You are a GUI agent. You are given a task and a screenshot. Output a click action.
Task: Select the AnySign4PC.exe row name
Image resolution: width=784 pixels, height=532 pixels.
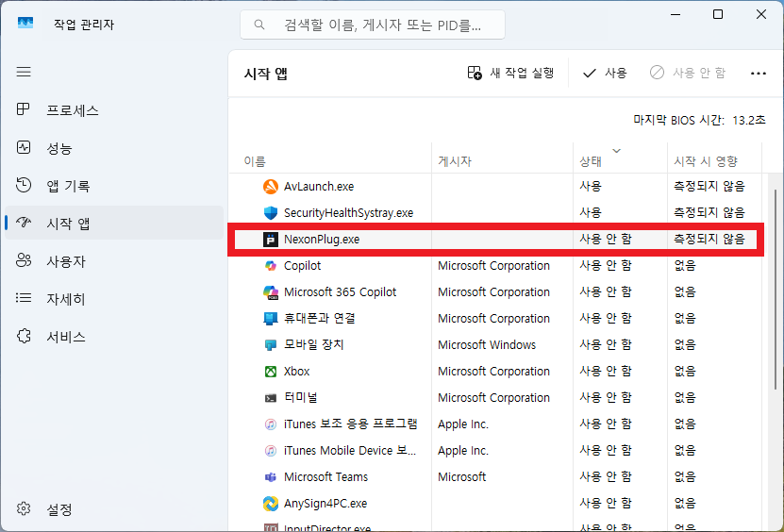(x=325, y=504)
